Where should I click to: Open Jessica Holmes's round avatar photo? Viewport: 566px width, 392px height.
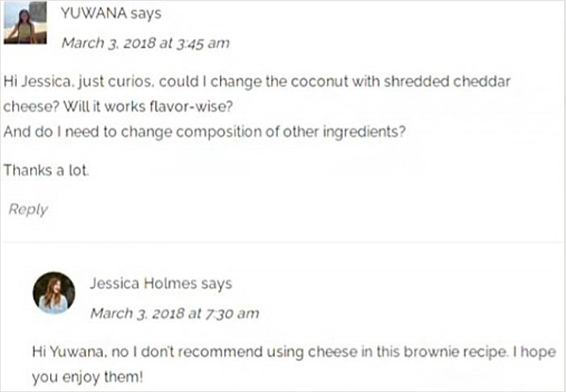(54, 293)
